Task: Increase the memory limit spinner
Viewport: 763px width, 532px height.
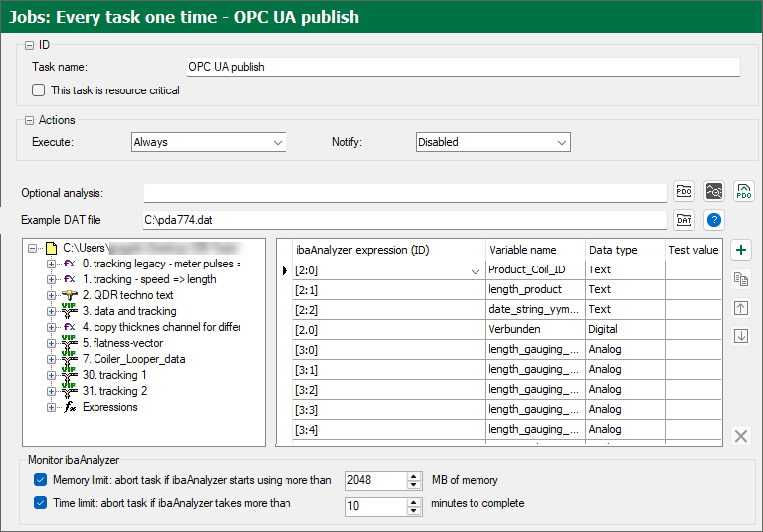Action: (413, 476)
